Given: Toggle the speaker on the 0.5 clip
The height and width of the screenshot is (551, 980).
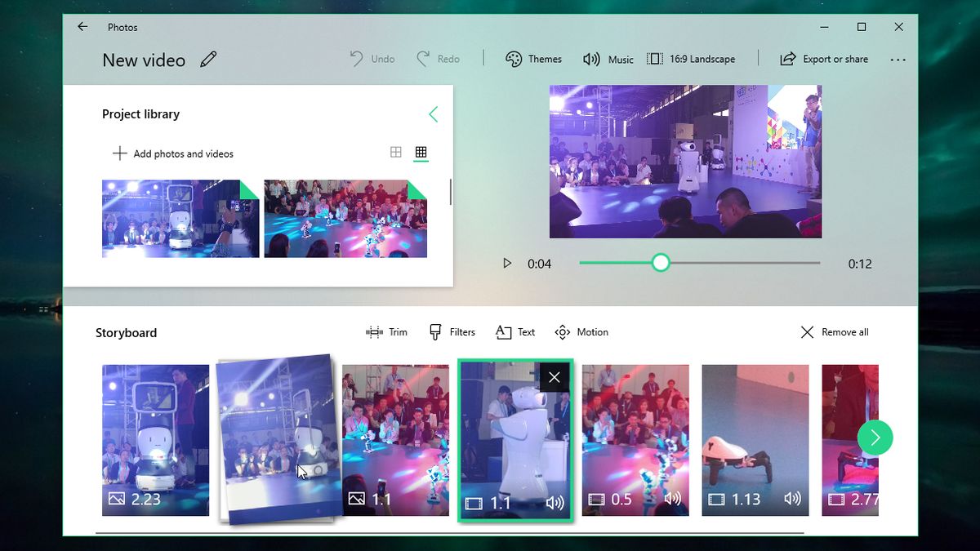Looking at the screenshot, I should click(673, 499).
